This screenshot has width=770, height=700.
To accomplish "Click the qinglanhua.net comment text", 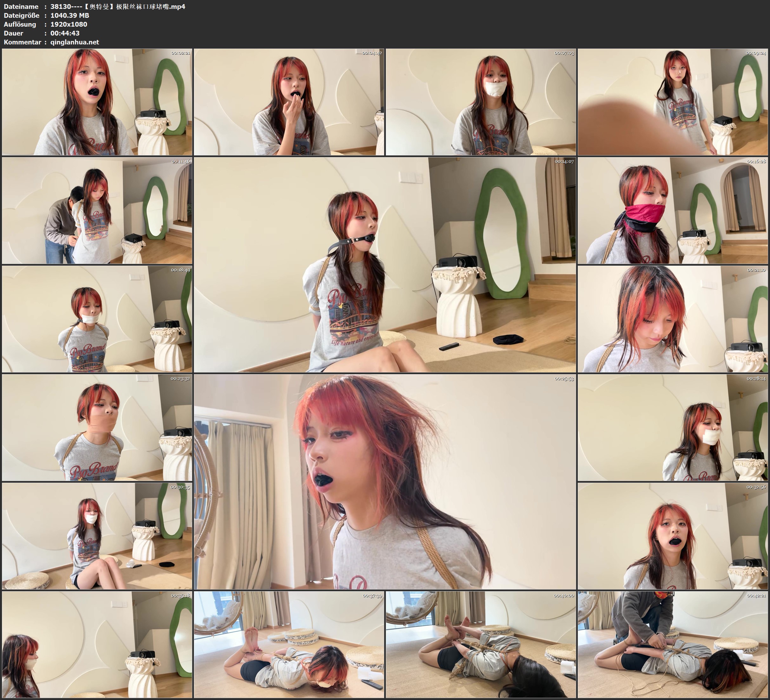I will 75,42.
